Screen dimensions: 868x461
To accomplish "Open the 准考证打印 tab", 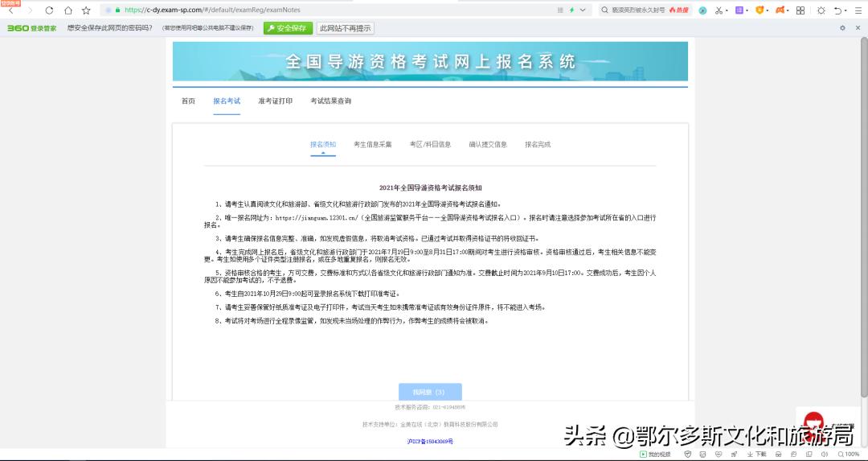I will 275,101.
